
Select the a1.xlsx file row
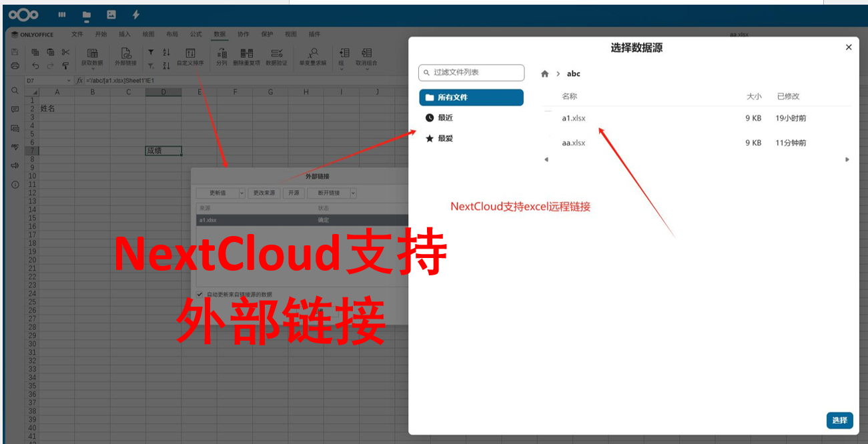tap(697, 119)
